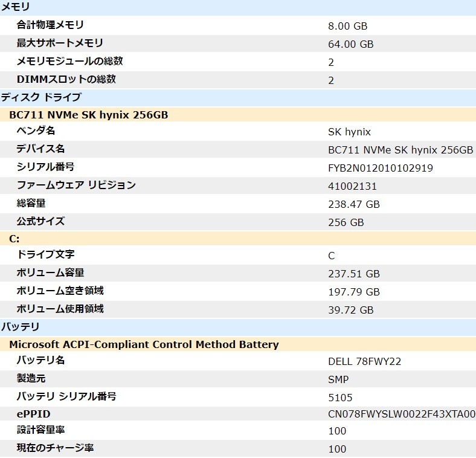Click the バッテリ シリアル番号 label
This screenshot has width=476, height=458.
point(66,396)
